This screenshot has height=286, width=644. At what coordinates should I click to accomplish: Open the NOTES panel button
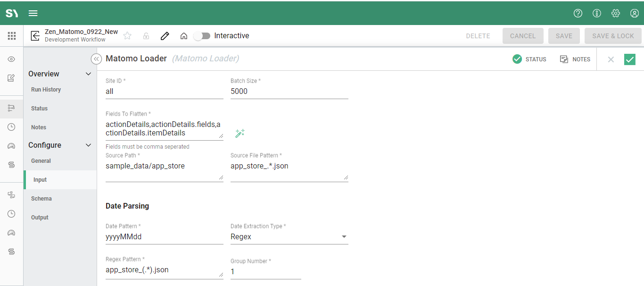(x=575, y=59)
